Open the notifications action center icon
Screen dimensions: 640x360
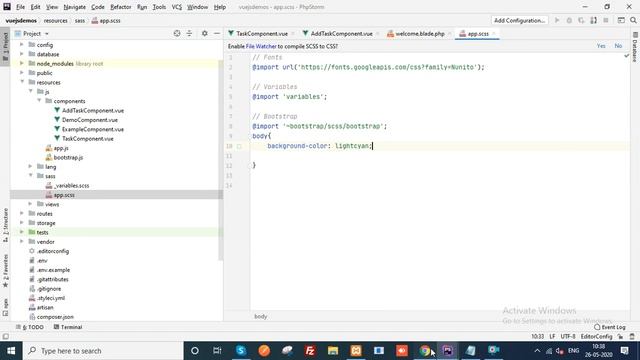624,351
